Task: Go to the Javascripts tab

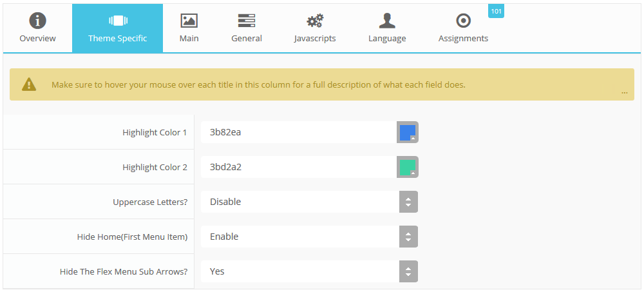Action: [315, 28]
